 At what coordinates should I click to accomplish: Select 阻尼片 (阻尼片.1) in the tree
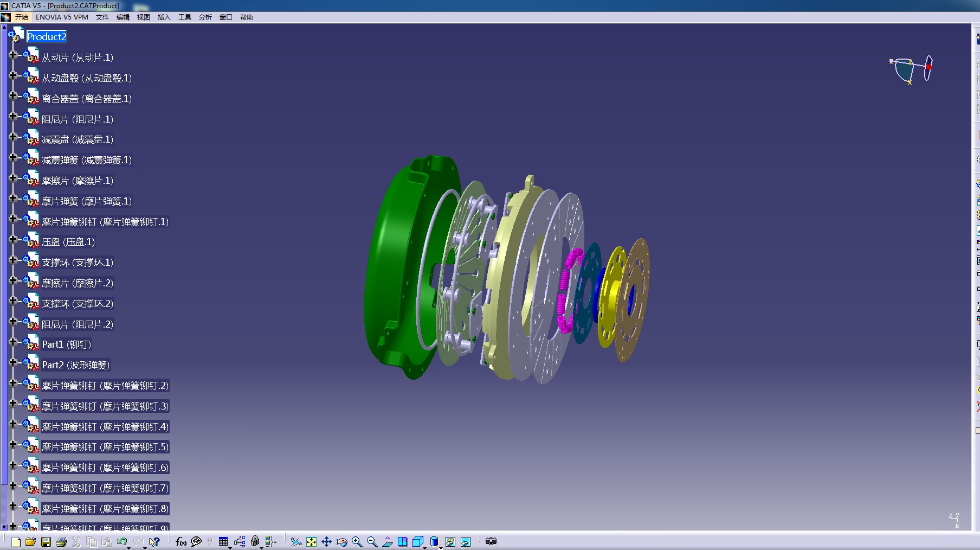(78, 119)
